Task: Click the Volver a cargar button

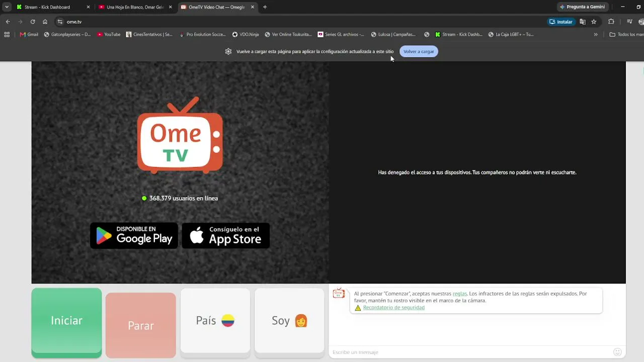Action: (419, 51)
